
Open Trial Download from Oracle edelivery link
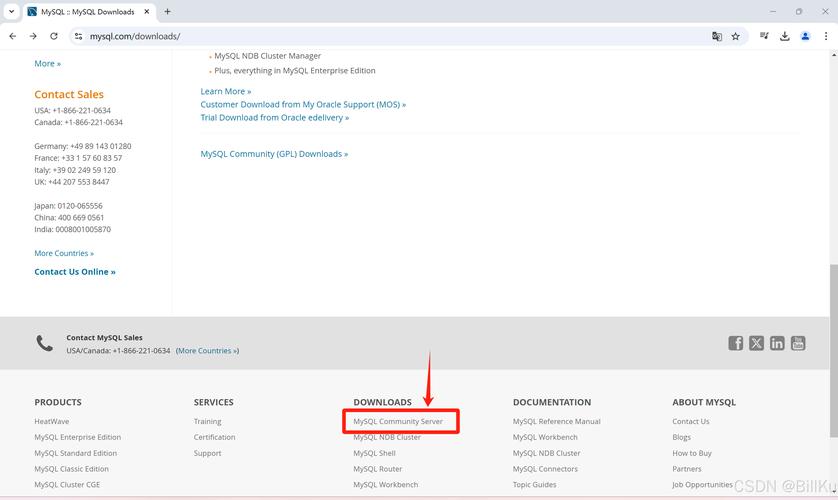[x=275, y=118]
